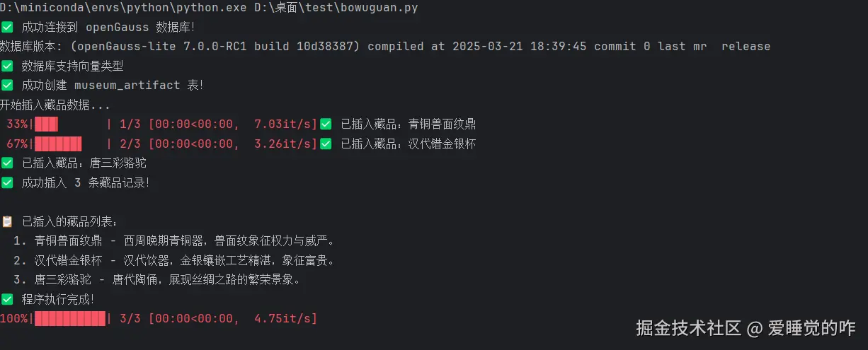Click the clipboard icon beside 已插入的藏品列表
This screenshot has width=868, height=350.
(7, 221)
